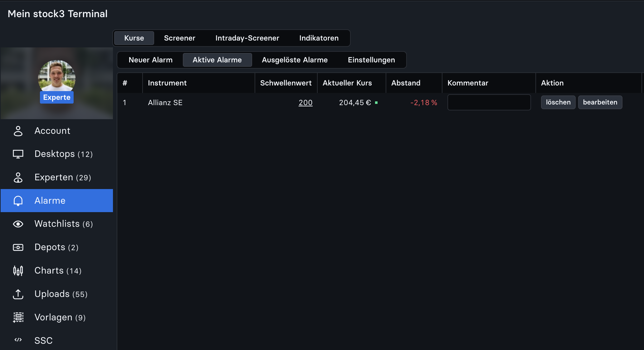Viewport: 644px width, 350px height.
Task: Click the Experte badge
Action: point(57,97)
